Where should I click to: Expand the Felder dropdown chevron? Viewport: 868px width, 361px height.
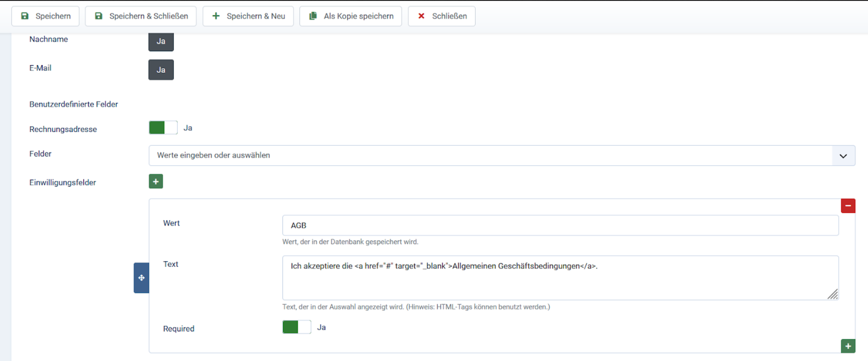(x=843, y=156)
